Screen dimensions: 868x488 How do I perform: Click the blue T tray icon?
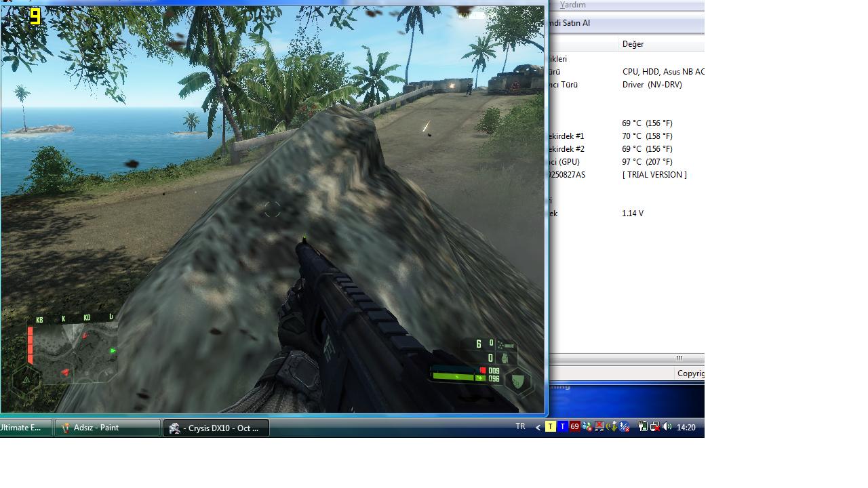coord(562,426)
